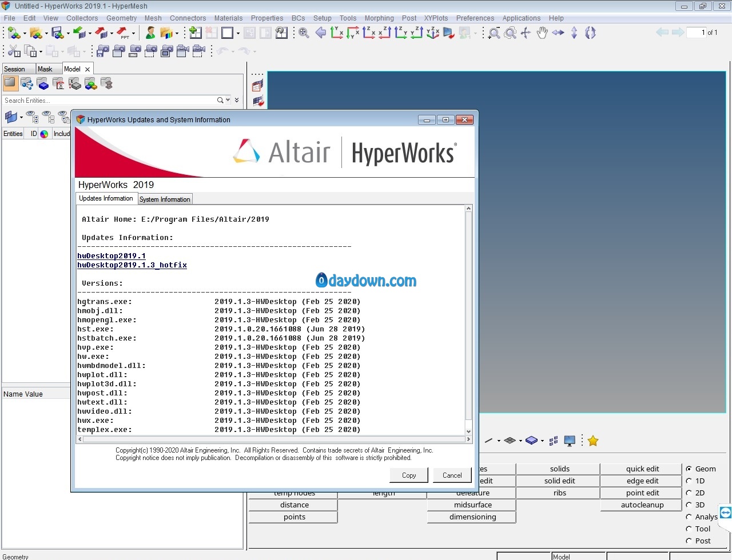Image resolution: width=732 pixels, height=560 pixels.
Task: Click the quick edit panel button
Action: 642,469
